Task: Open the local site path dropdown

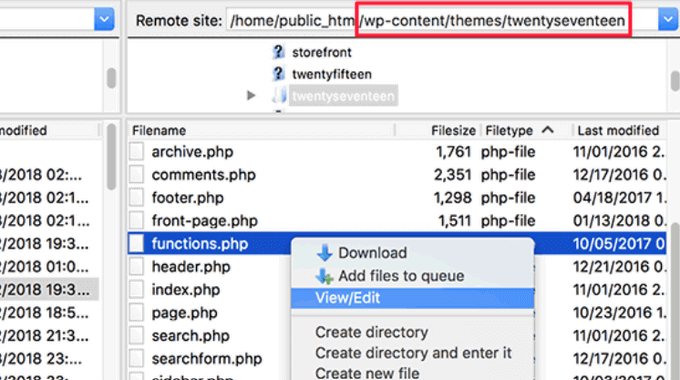Action: click(x=104, y=20)
